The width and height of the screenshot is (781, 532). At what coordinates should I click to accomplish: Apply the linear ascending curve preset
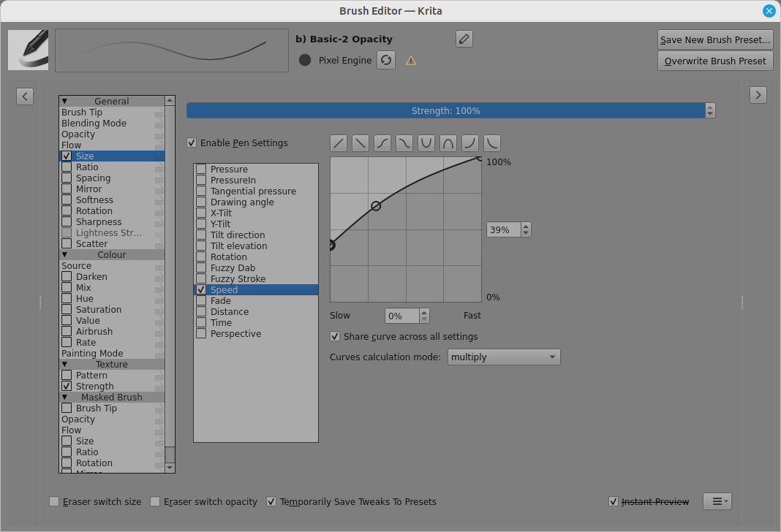point(339,143)
